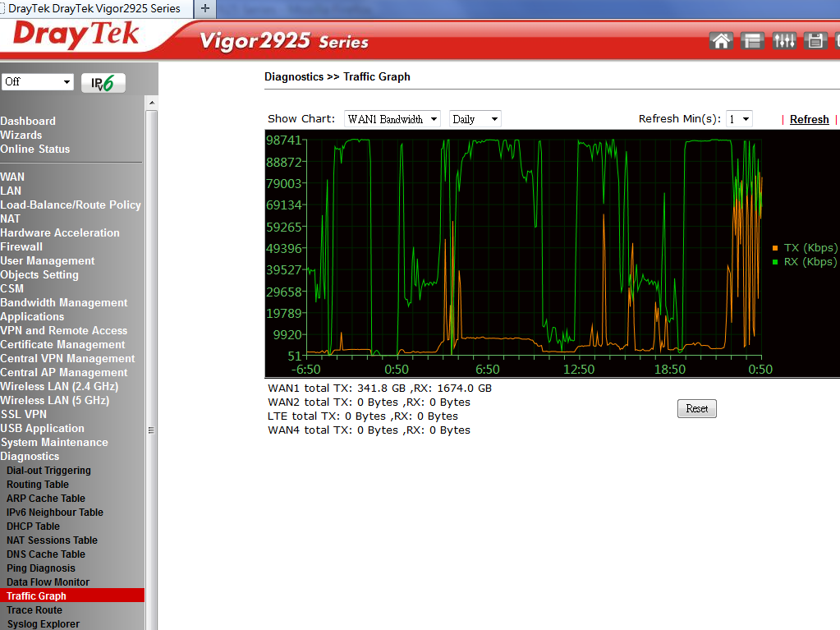The width and height of the screenshot is (840, 630).
Task: Open Ping Diagnosis page
Action: pyautogui.click(x=41, y=568)
